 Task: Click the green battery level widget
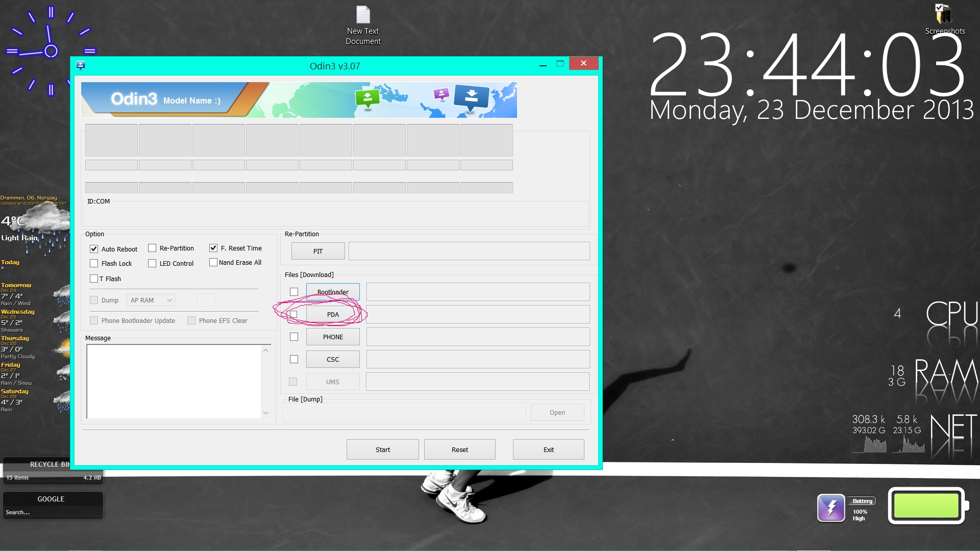tap(928, 506)
